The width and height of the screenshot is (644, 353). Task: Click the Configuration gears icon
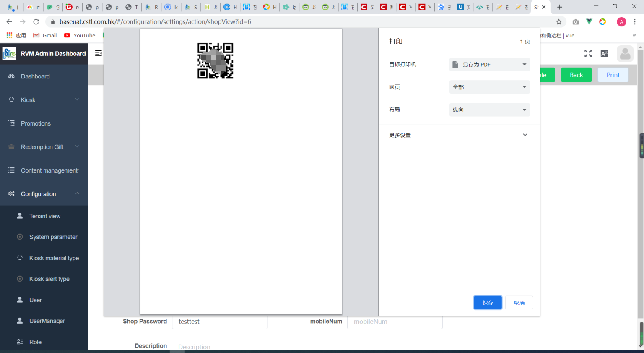point(11,194)
